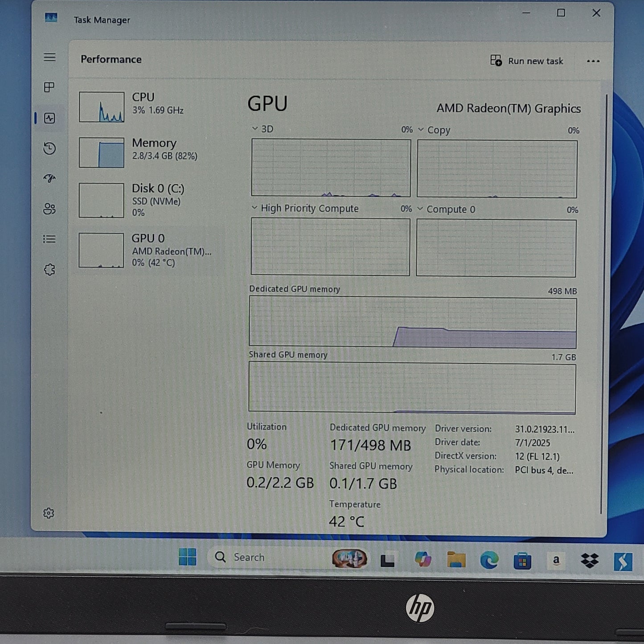Expand the Copy graph engine dropdown
This screenshot has height=644, width=644.
pos(421,130)
